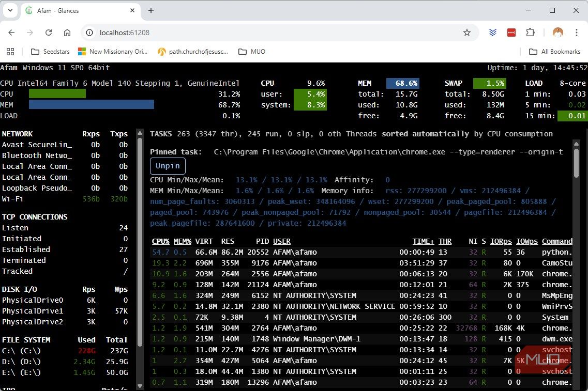
Task: Click the C:\ file system row
Action: pyautogui.click(x=65, y=351)
